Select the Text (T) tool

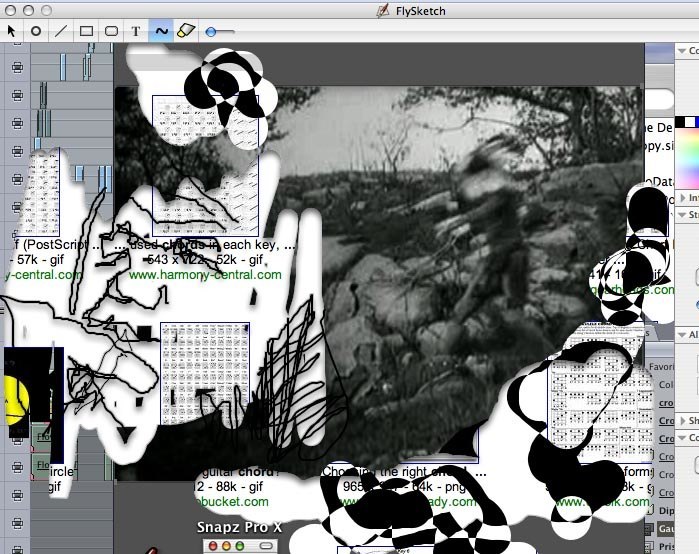[136, 31]
